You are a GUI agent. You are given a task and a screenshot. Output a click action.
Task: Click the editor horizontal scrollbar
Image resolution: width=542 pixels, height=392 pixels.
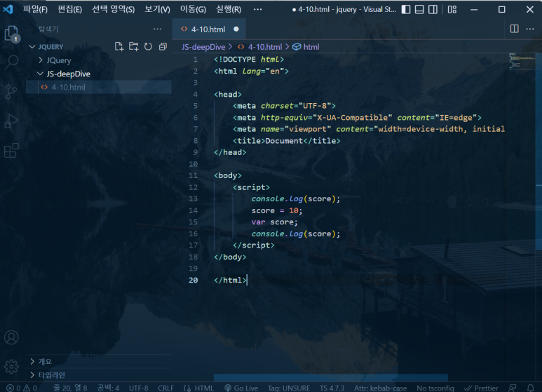click(331, 377)
